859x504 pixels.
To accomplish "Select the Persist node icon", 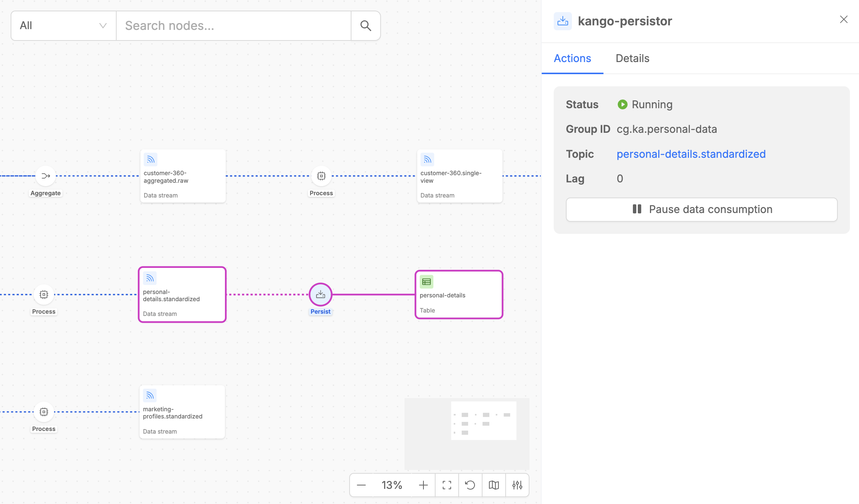I will (x=320, y=294).
